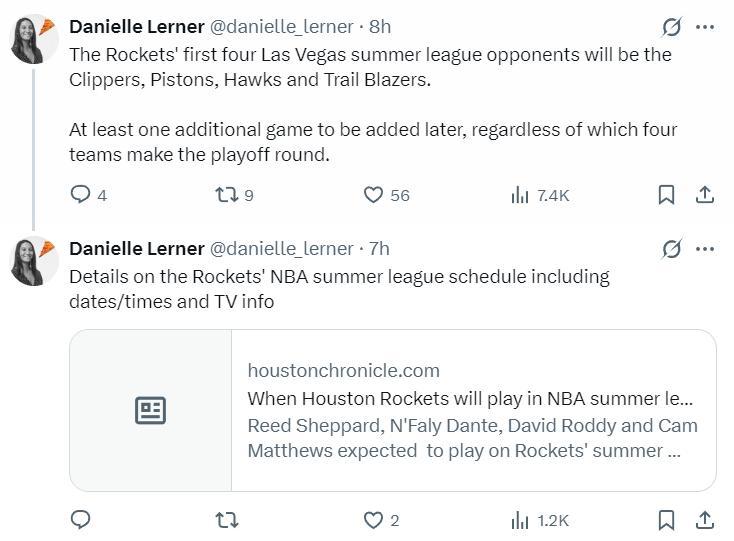Reply to the first Rockets tweet
The width and height of the screenshot is (734, 541).
81,195
